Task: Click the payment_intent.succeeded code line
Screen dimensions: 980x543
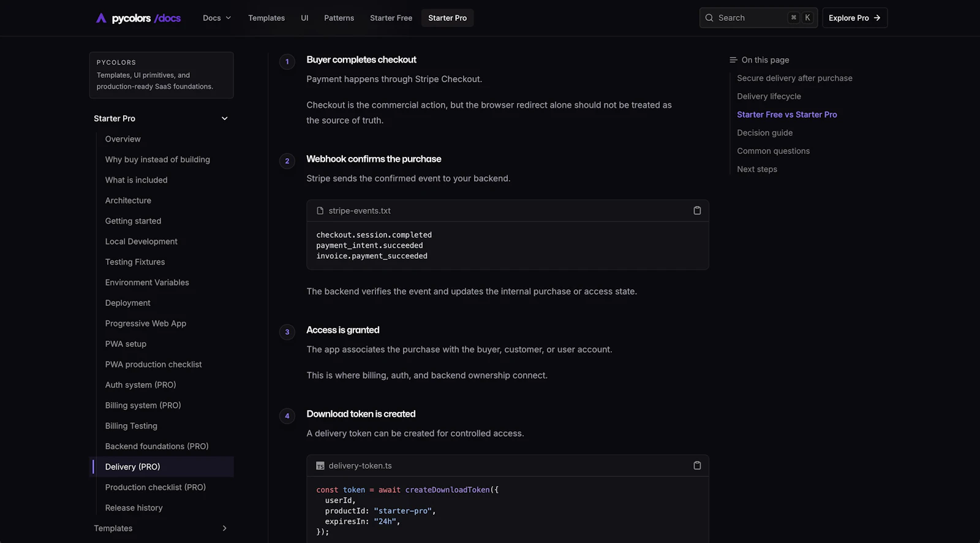Action: point(369,245)
